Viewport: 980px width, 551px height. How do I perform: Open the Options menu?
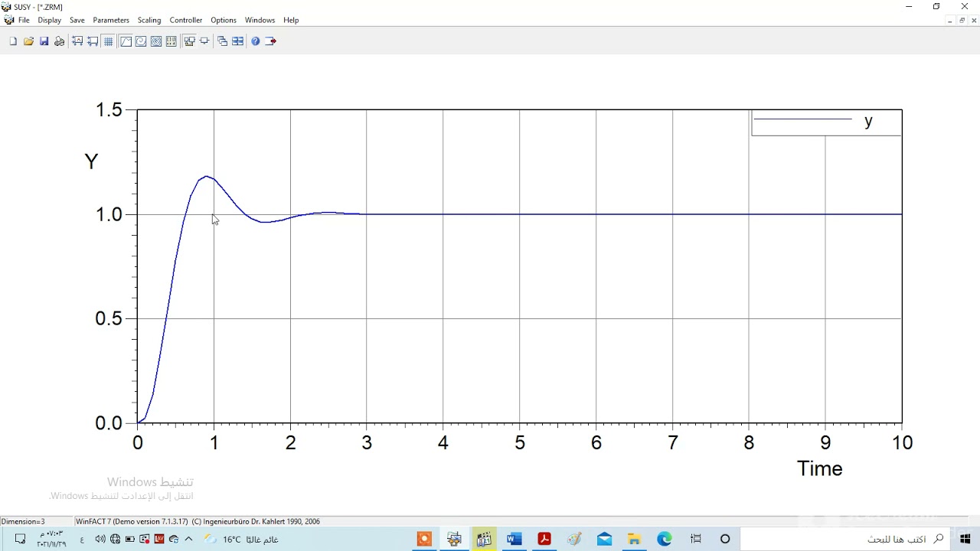click(x=224, y=20)
